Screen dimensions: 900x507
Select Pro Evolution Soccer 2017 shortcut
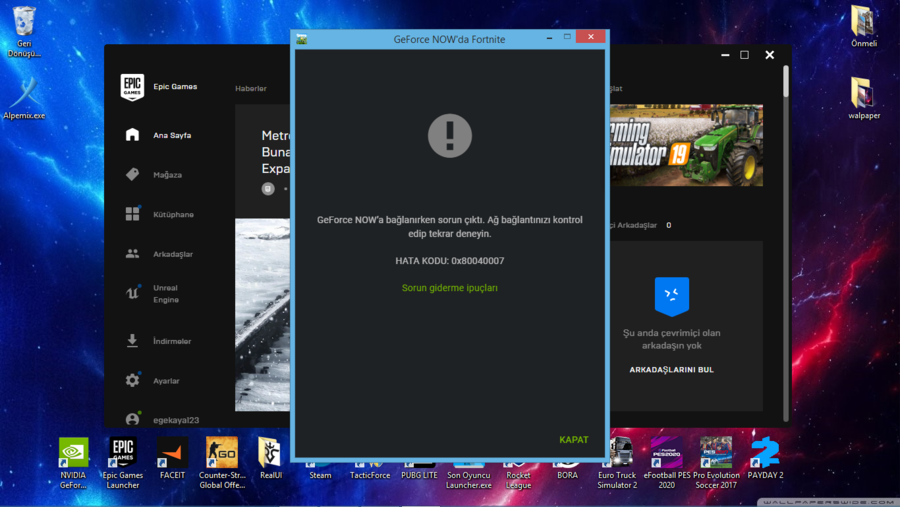[716, 463]
